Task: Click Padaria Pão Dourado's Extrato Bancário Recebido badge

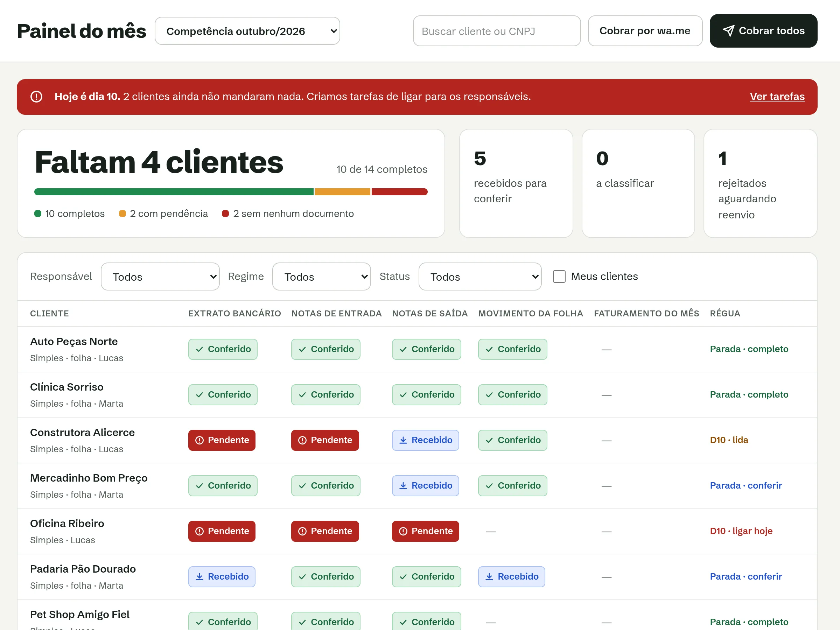Action: pyautogui.click(x=222, y=577)
